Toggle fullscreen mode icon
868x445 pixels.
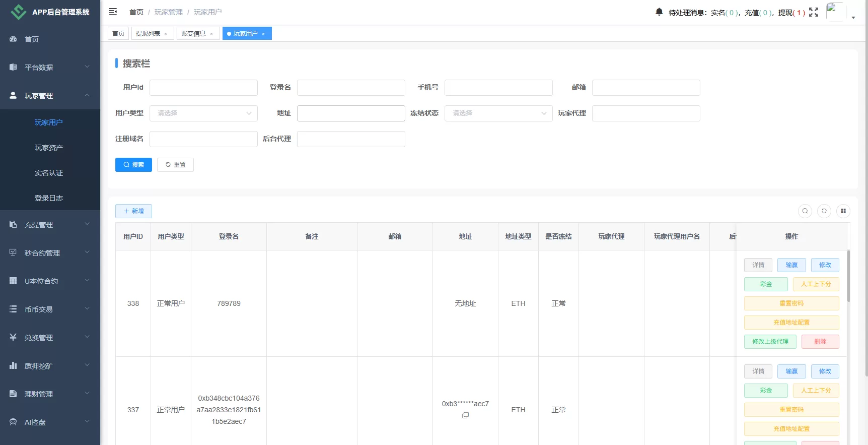814,12
